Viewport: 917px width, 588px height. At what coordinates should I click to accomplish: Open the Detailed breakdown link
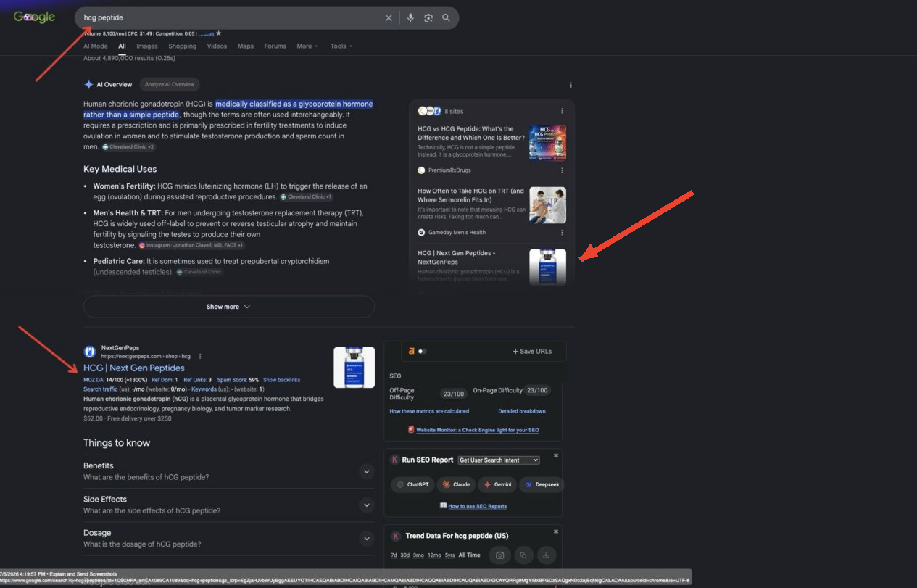tap(522, 411)
